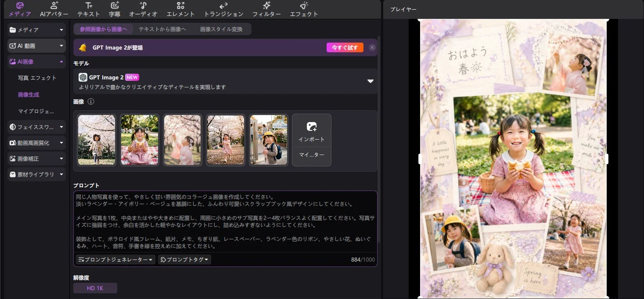
Task: Expand the GPT Image 2 model dropdown
Action: click(370, 81)
